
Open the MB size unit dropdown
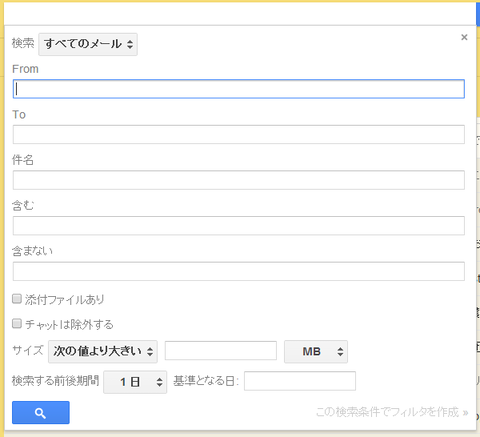(316, 351)
